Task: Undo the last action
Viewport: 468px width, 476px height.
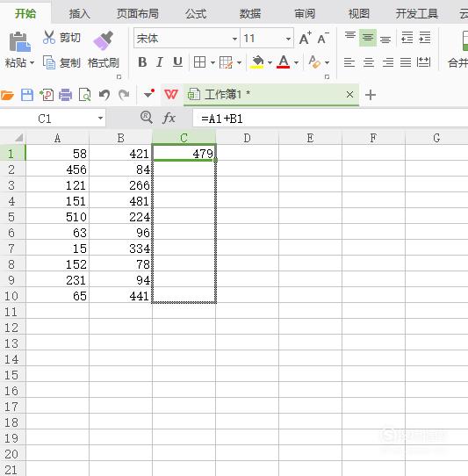Action: [104, 95]
